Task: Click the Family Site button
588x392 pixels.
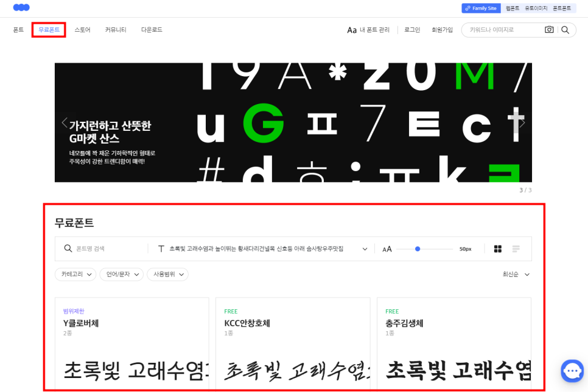Action: (x=481, y=9)
